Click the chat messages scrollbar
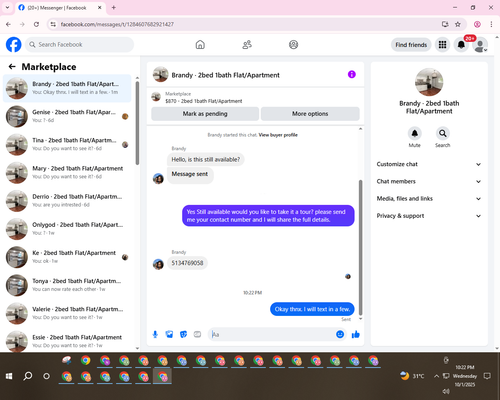The width and height of the screenshot is (500, 400). tap(360, 247)
